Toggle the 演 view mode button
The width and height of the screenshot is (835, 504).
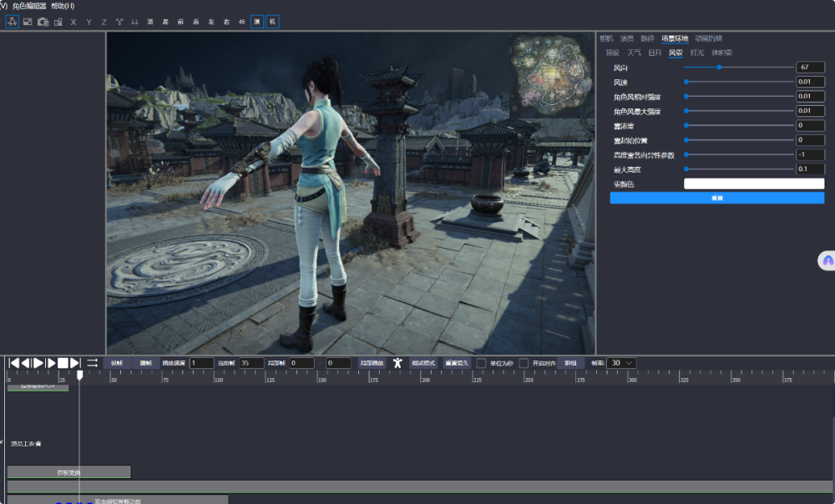tap(257, 21)
